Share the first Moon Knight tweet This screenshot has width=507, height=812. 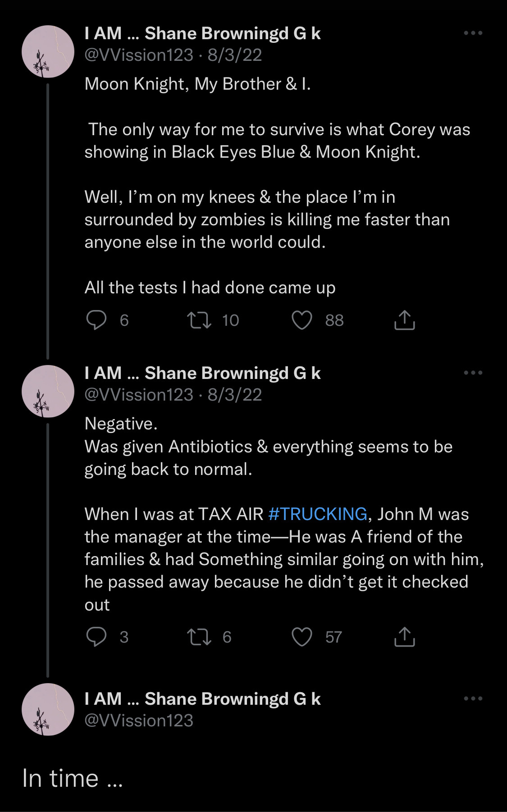click(x=404, y=320)
